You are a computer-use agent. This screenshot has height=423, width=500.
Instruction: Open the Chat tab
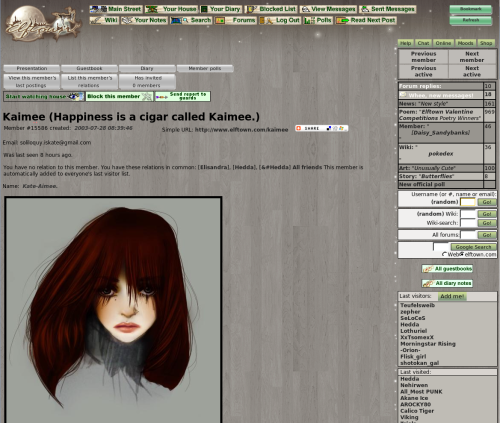[423, 43]
